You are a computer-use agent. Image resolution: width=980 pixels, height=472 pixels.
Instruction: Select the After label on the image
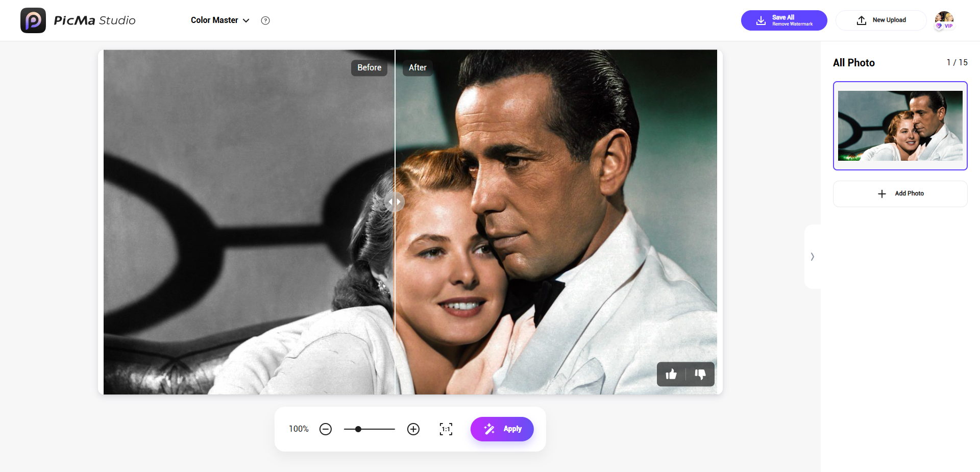pos(418,67)
